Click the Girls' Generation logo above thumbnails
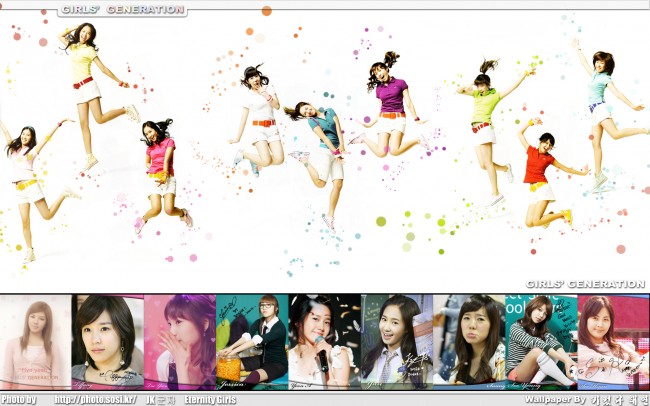 point(585,284)
